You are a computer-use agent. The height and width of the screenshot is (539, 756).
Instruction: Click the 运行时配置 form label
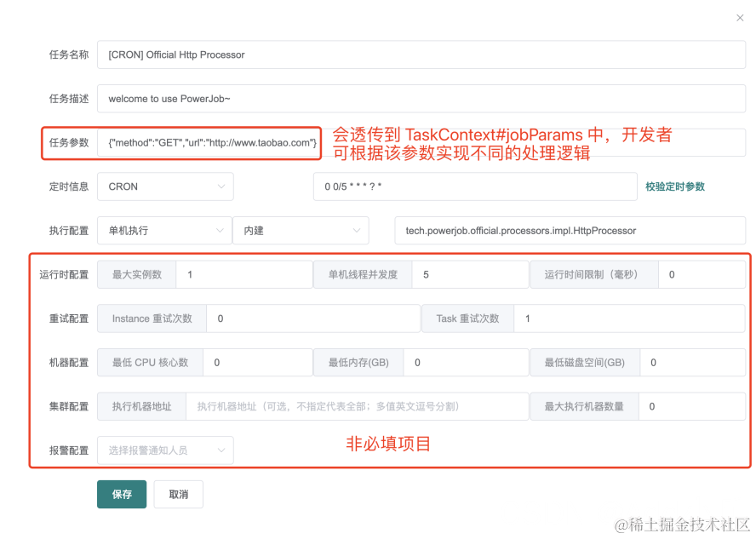coord(64,275)
